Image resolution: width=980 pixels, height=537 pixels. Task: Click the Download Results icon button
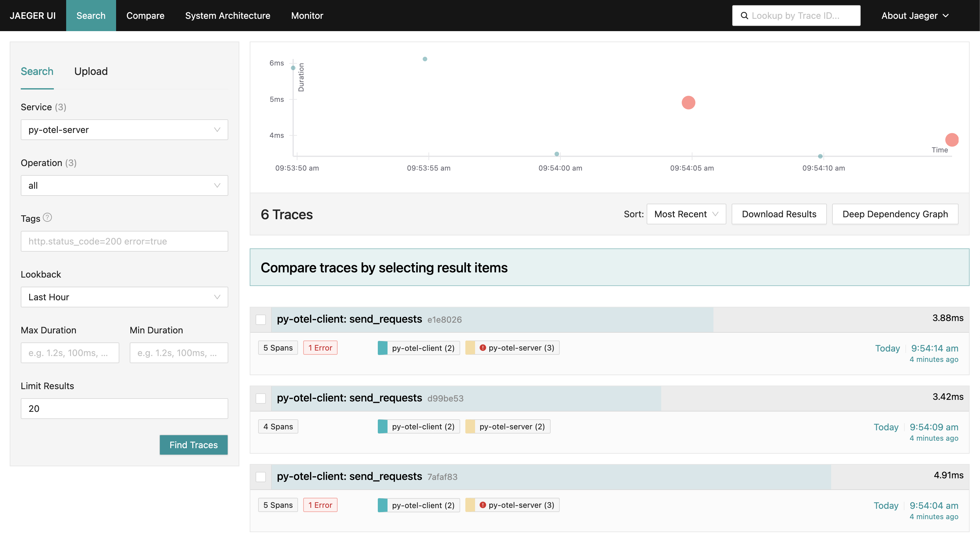click(x=779, y=214)
